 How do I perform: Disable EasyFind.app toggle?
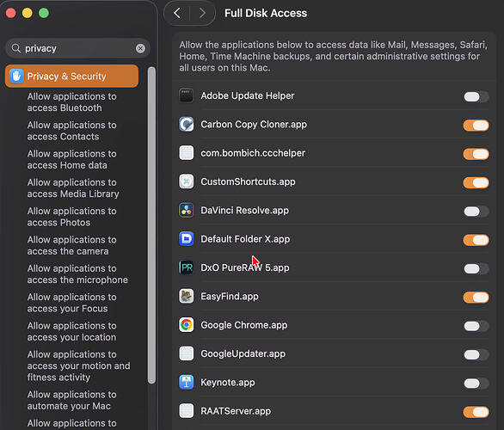476,298
